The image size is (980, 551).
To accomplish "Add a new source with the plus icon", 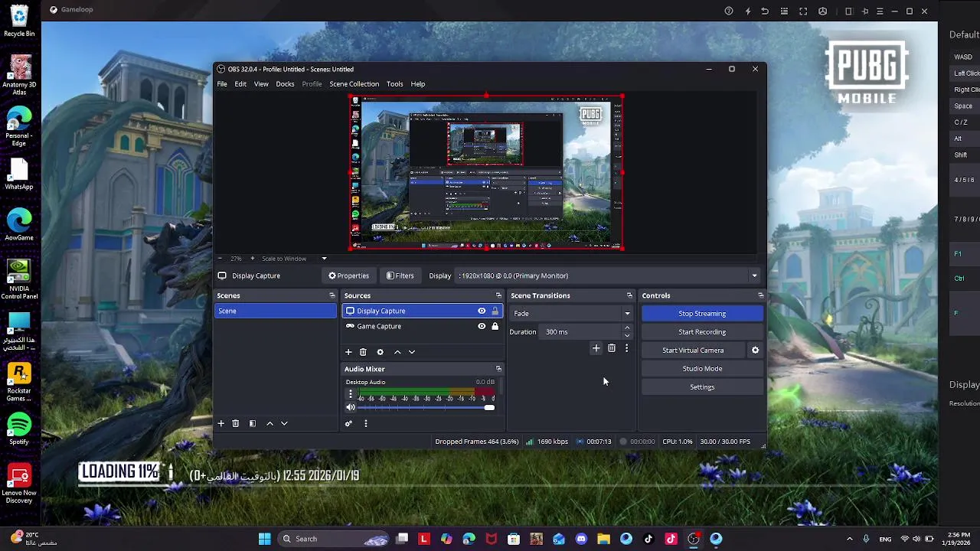I will pyautogui.click(x=348, y=352).
